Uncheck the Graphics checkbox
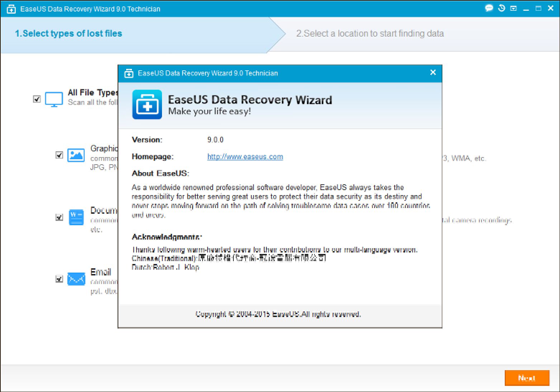Image resolution: width=560 pixels, height=392 pixels. pos(59,155)
